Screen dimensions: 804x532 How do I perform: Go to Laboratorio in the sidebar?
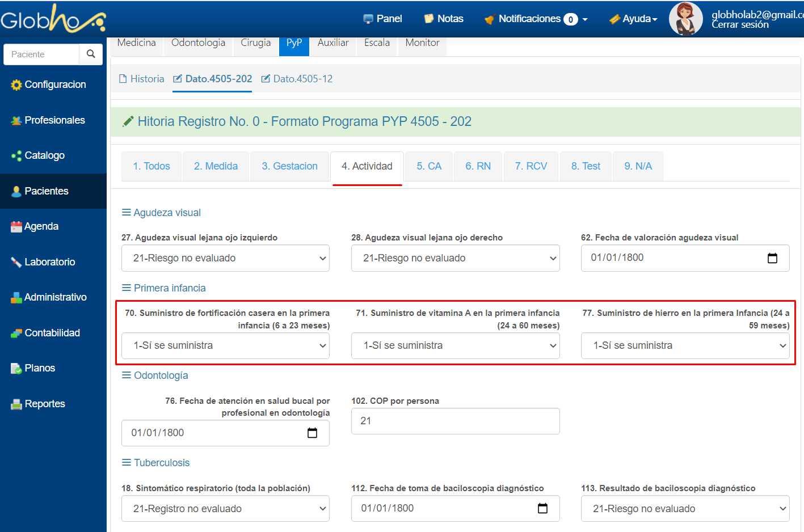[49, 262]
